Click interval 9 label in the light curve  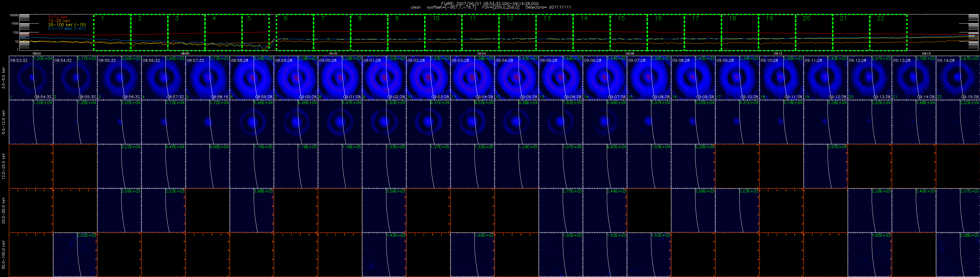[397, 18]
